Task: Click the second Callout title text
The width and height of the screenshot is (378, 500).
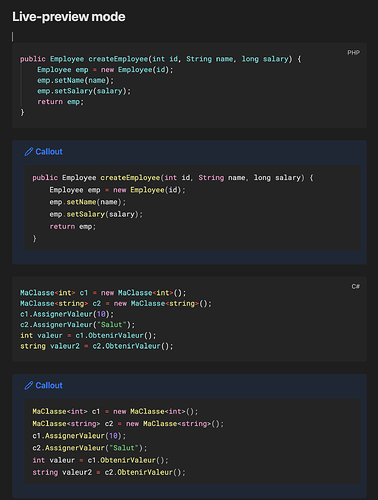Action: [49, 385]
